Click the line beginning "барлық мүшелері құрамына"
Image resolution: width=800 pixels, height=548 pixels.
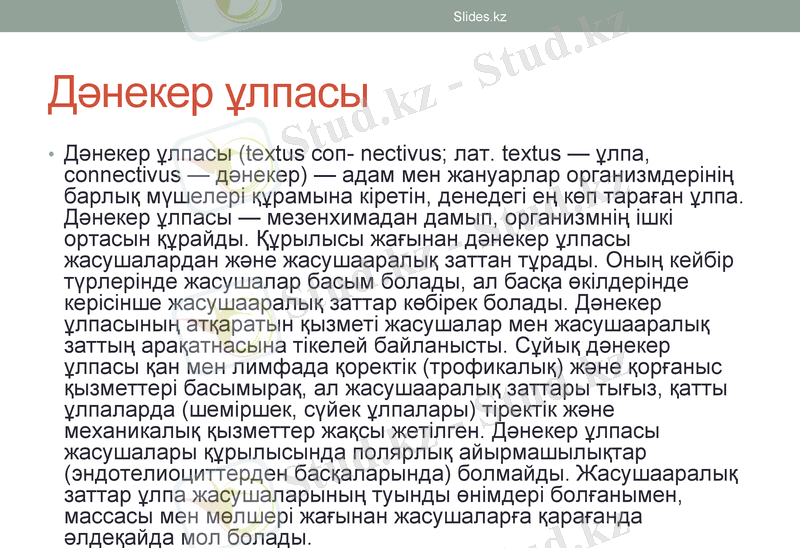(404, 196)
